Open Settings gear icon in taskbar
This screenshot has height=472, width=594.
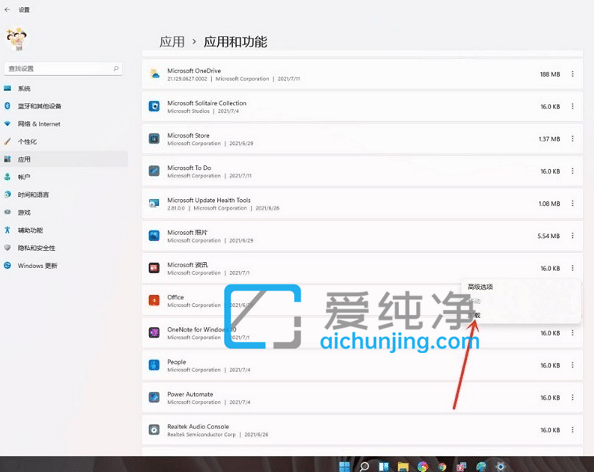click(x=500, y=466)
